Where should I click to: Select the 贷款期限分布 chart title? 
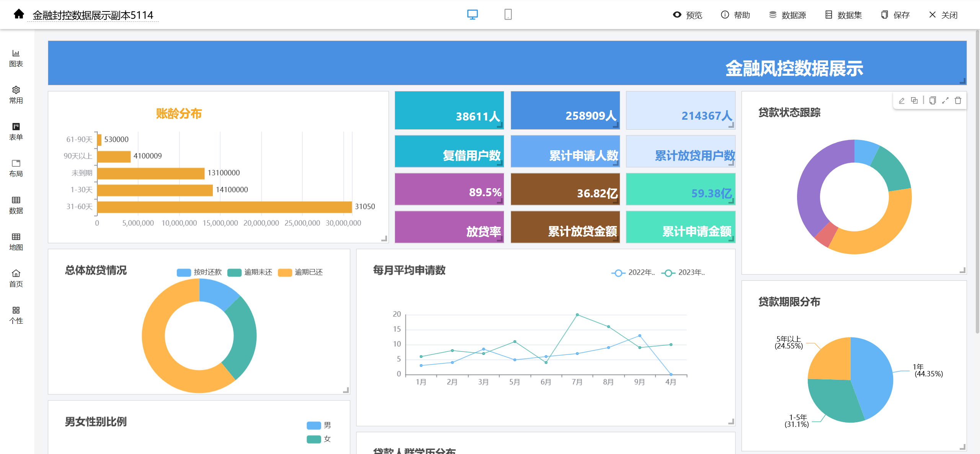(789, 302)
